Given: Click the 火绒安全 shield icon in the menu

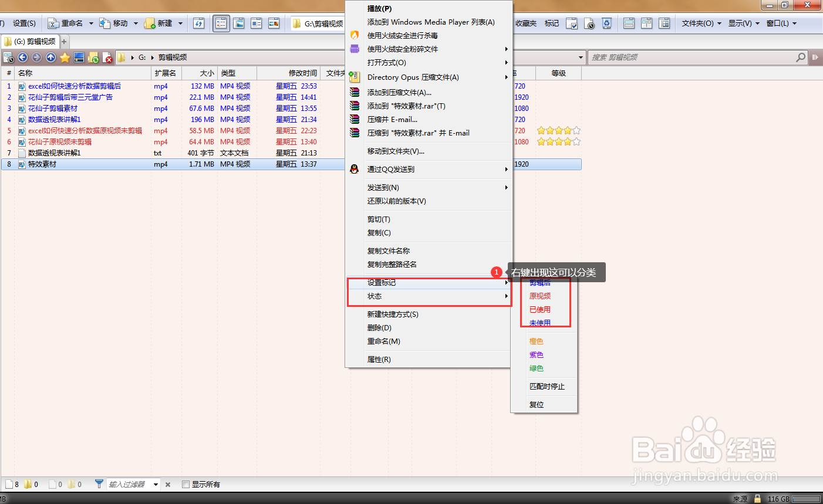Looking at the screenshot, I should tap(354, 35).
